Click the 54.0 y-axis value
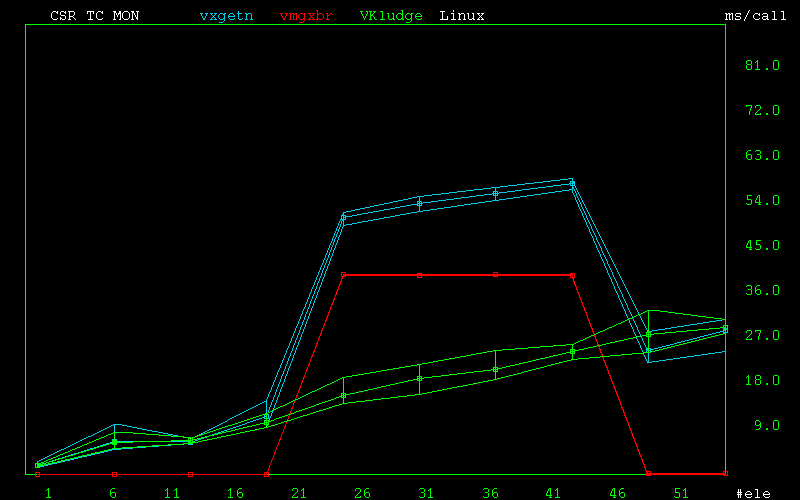This screenshot has height=500, width=800. coord(762,201)
